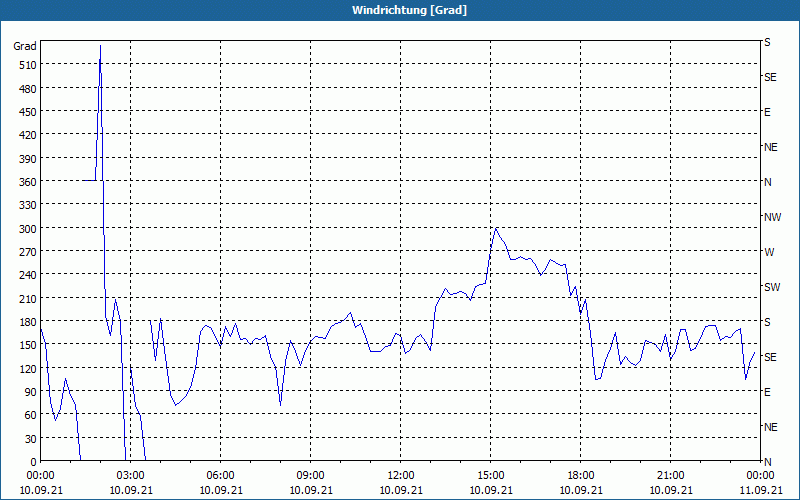This screenshot has width=800, height=500.
Task: Click the 15:00 time label on the x-axis
Action: pos(491,476)
